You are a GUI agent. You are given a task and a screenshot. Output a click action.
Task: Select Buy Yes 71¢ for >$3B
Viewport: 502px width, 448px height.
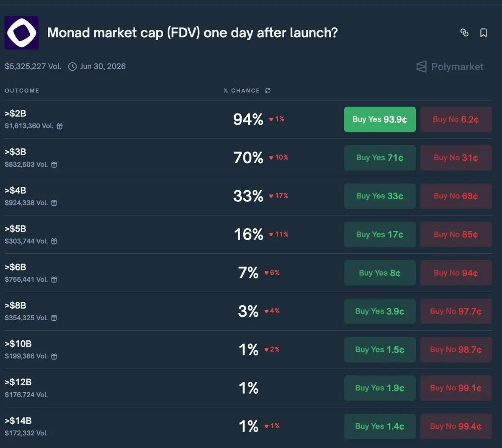[x=380, y=158]
